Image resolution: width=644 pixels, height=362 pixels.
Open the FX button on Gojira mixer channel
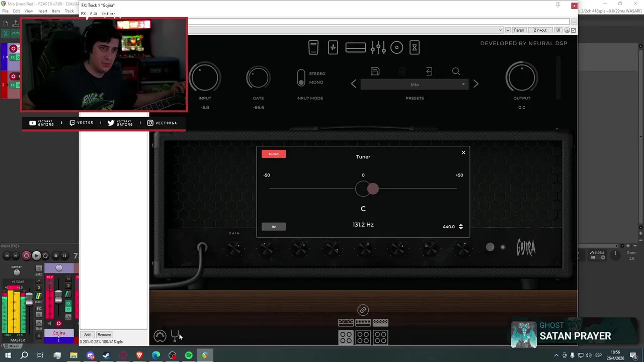68,303
